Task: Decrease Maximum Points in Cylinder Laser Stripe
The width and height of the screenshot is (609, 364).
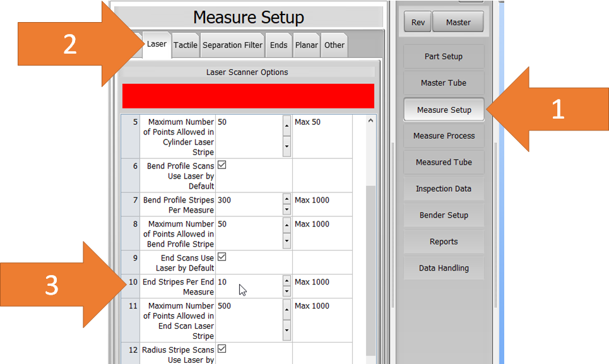Action: click(287, 147)
